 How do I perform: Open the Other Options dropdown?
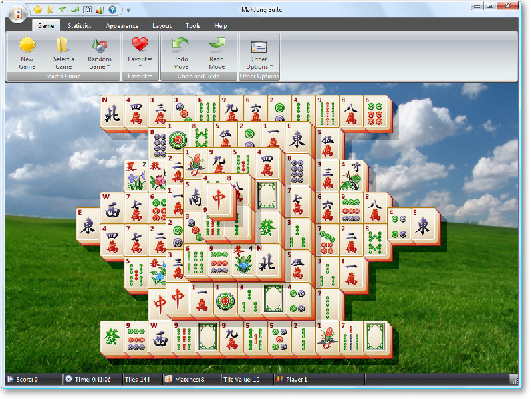(259, 55)
